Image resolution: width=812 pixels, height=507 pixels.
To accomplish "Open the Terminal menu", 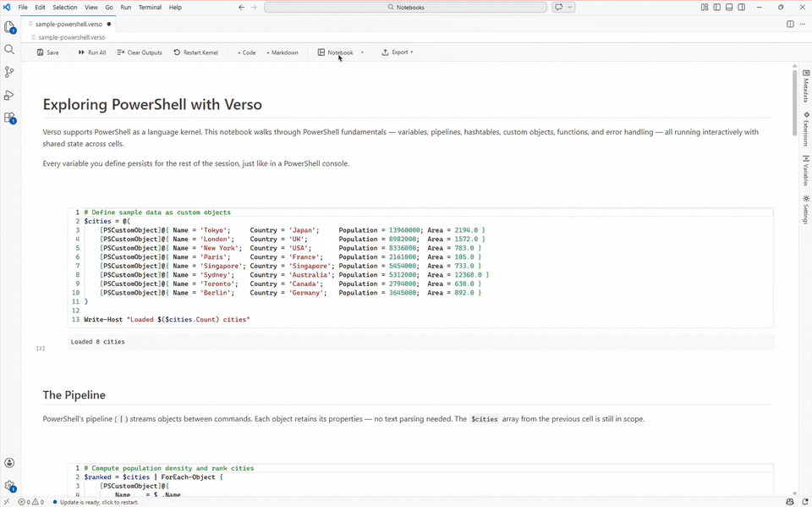I will tap(150, 7).
